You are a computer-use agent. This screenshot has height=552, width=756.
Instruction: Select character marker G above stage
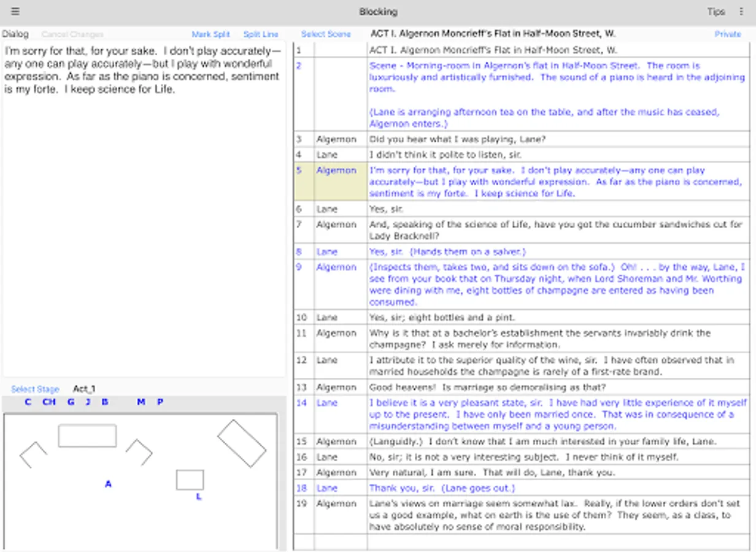point(71,402)
